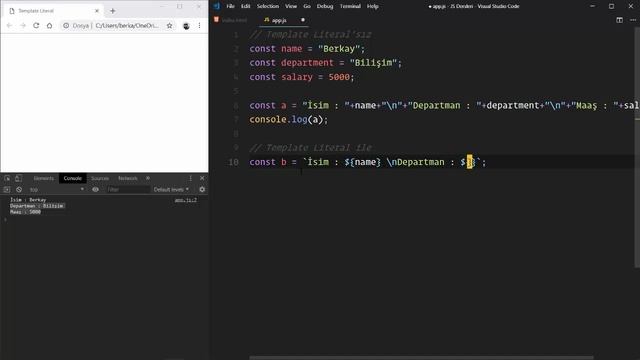This screenshot has width=640, height=360.
Task: Open VS Code Selection menu
Action: (268, 6)
